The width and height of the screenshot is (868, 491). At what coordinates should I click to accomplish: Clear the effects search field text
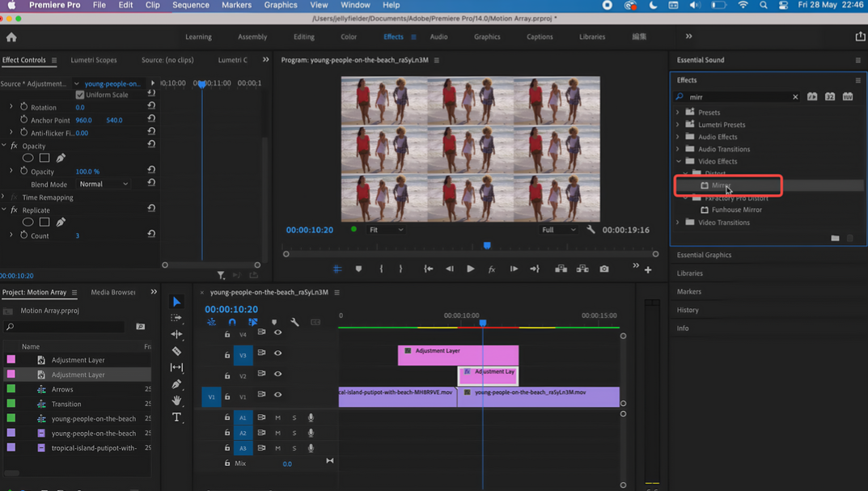click(795, 97)
